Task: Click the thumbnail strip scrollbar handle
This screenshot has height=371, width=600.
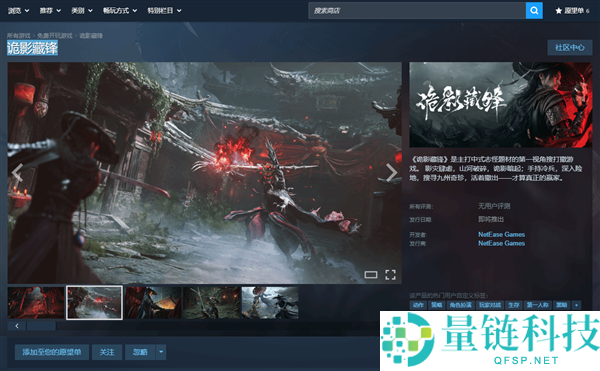Action: coord(41,326)
